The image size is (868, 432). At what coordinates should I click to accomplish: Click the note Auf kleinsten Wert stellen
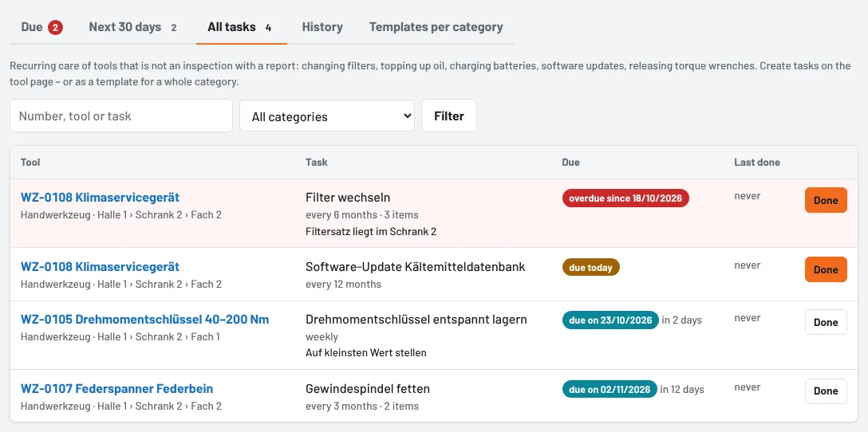tap(366, 352)
